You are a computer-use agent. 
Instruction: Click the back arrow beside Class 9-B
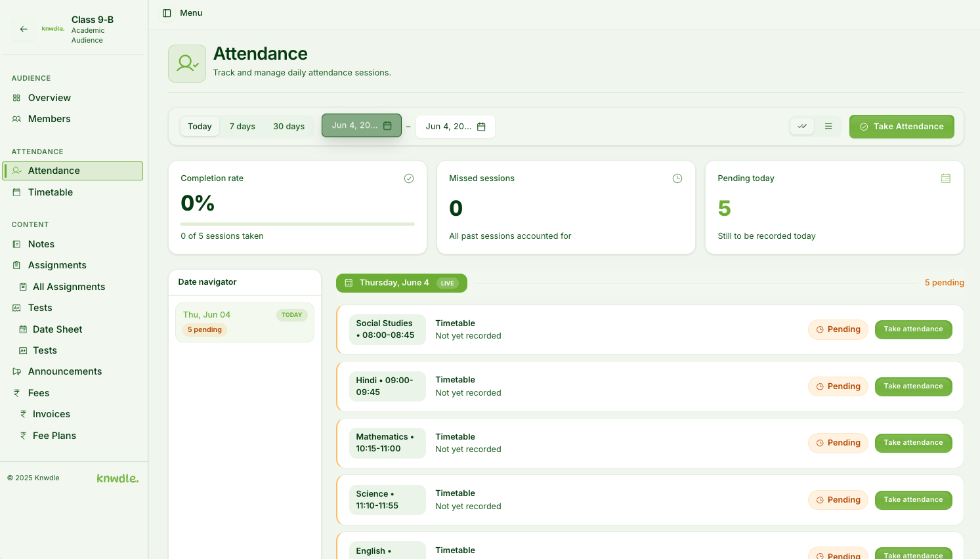click(24, 29)
